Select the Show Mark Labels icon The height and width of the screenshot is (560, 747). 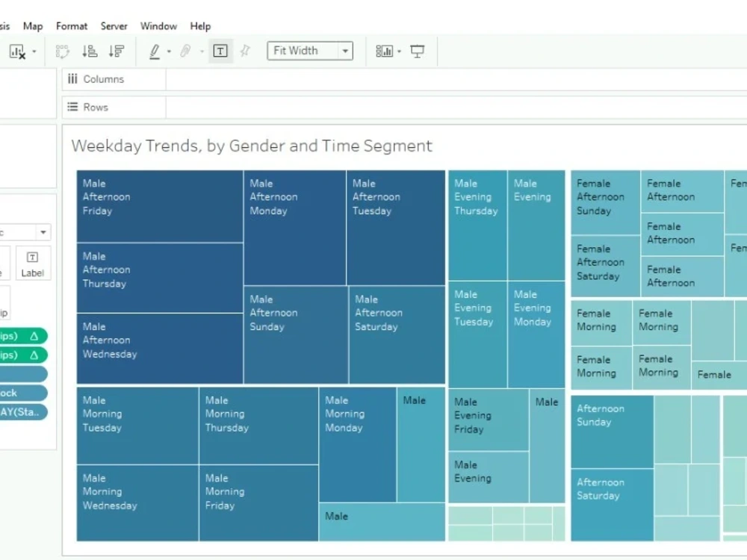pos(220,51)
